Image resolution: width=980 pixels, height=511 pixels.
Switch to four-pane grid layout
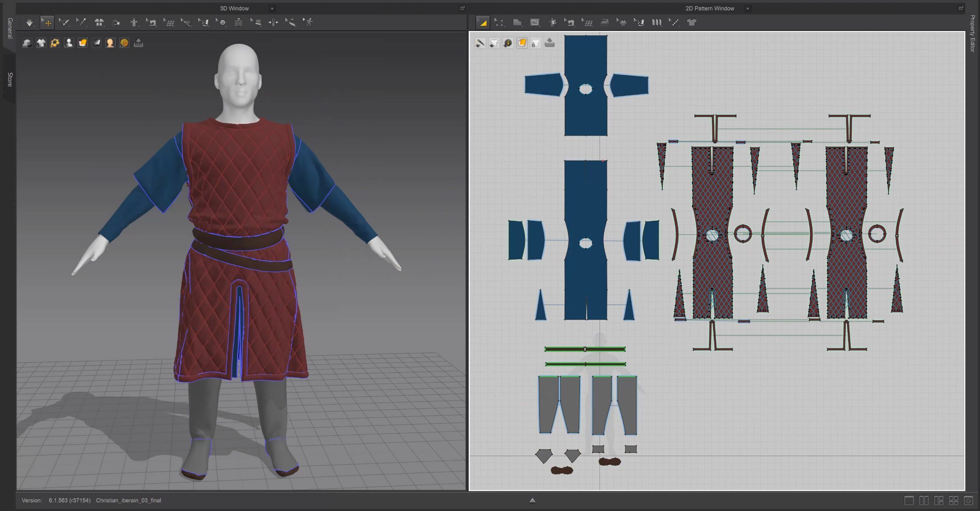click(953, 501)
